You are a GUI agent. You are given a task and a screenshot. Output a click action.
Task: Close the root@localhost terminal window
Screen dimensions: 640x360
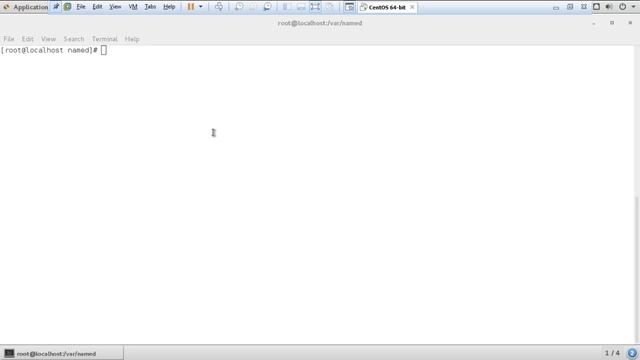[630, 23]
